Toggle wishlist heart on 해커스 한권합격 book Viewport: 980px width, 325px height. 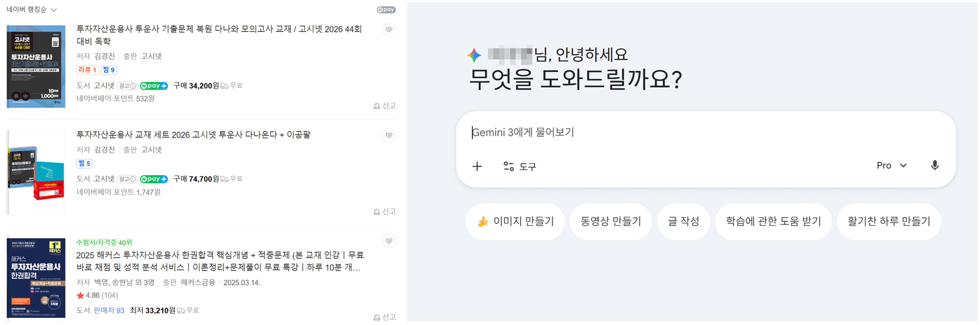[x=389, y=241]
